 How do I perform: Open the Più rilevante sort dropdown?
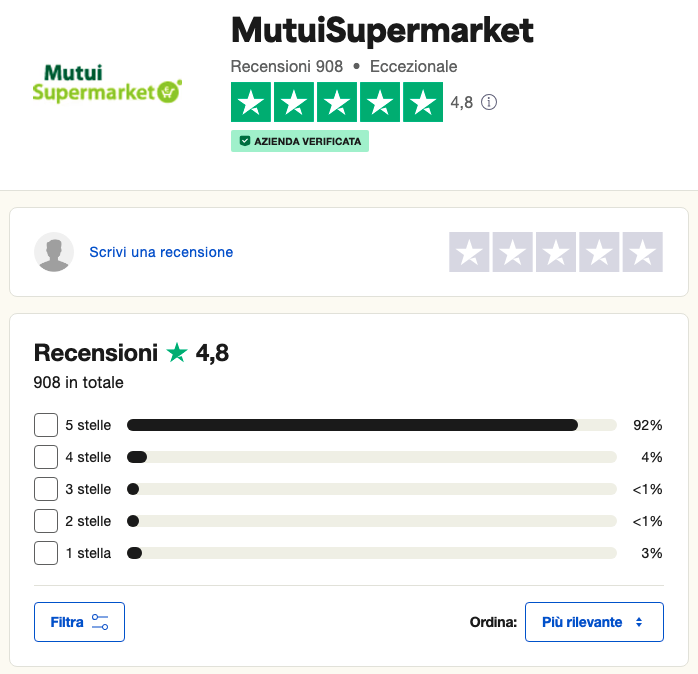[x=594, y=622]
